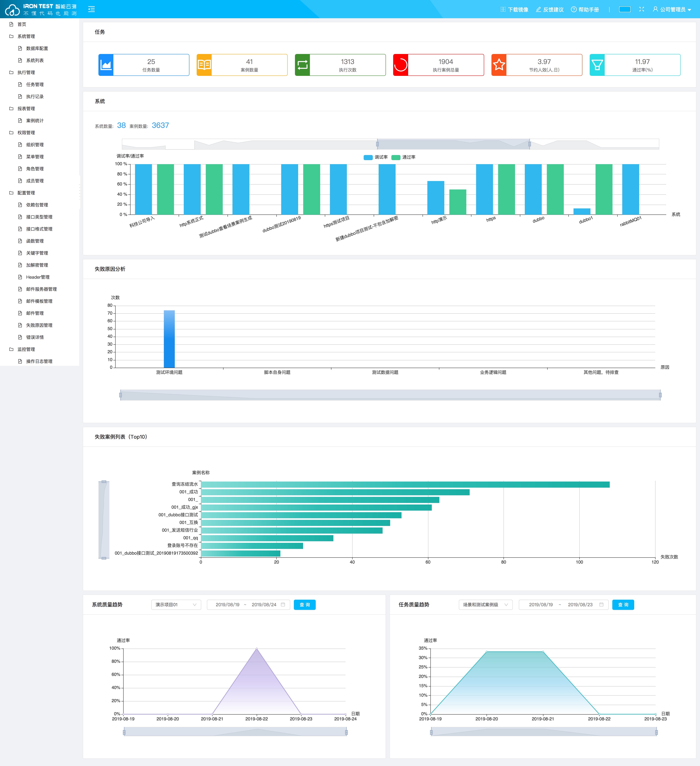700x766 pixels.
Task: Click the 测试环境问题 bar in failure chart
Action: coord(169,339)
